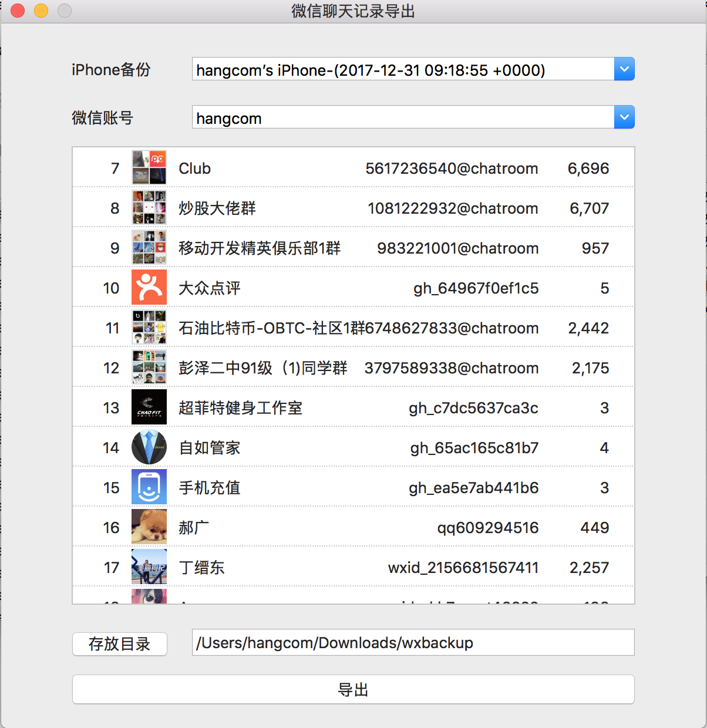707x728 pixels.
Task: Click the iPhone备份 label
Action: (x=111, y=70)
